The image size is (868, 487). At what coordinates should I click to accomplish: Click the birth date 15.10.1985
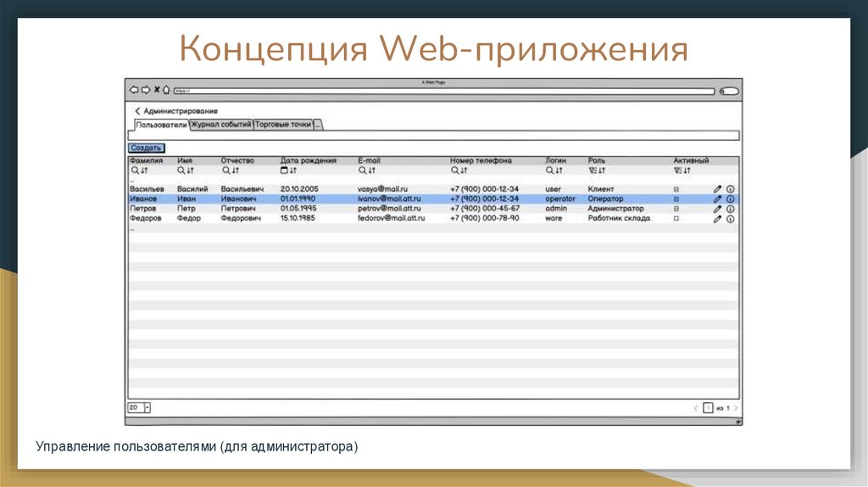click(298, 218)
